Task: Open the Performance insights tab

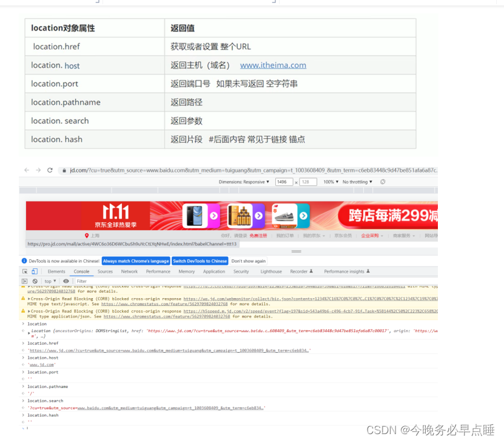Action: pyautogui.click(x=344, y=271)
